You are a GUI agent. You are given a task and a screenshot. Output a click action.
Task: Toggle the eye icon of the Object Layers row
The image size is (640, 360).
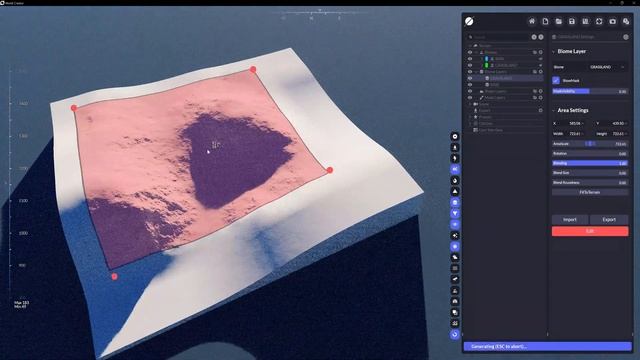click(x=470, y=91)
